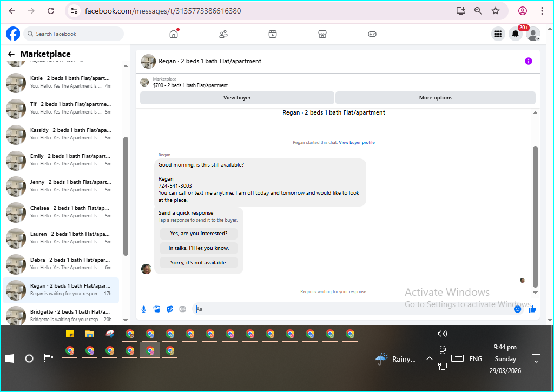Send quick response 'Sorry, it's not available.'
The height and width of the screenshot is (392, 554).
pos(199,263)
